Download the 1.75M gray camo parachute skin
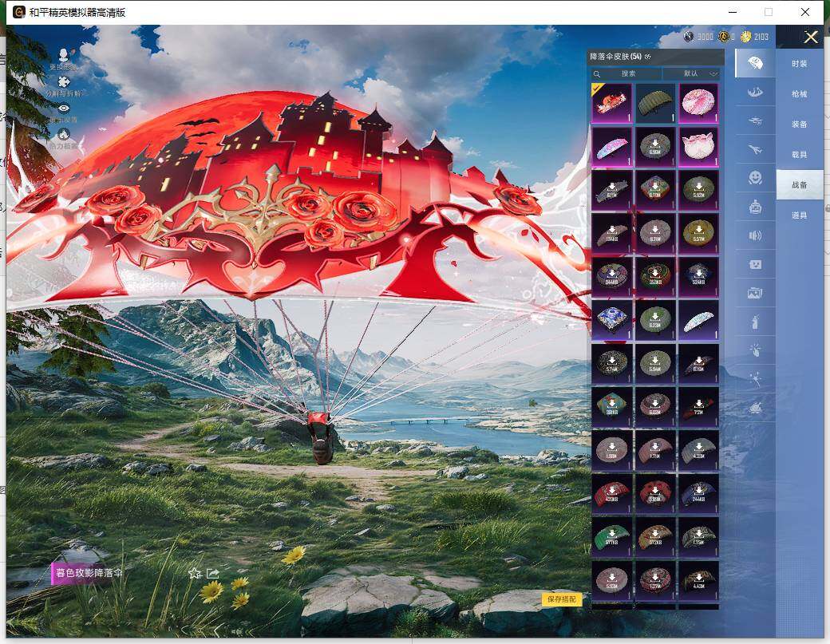The height and width of the screenshot is (644, 830). (698, 536)
